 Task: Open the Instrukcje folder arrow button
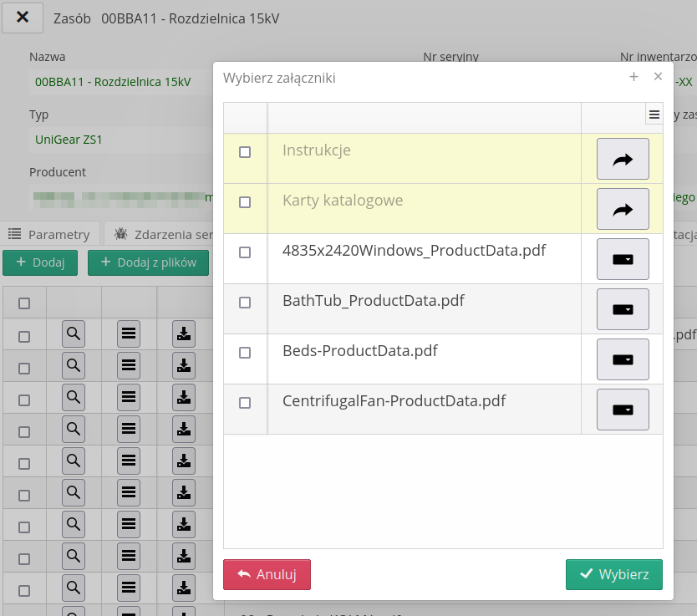(x=623, y=159)
